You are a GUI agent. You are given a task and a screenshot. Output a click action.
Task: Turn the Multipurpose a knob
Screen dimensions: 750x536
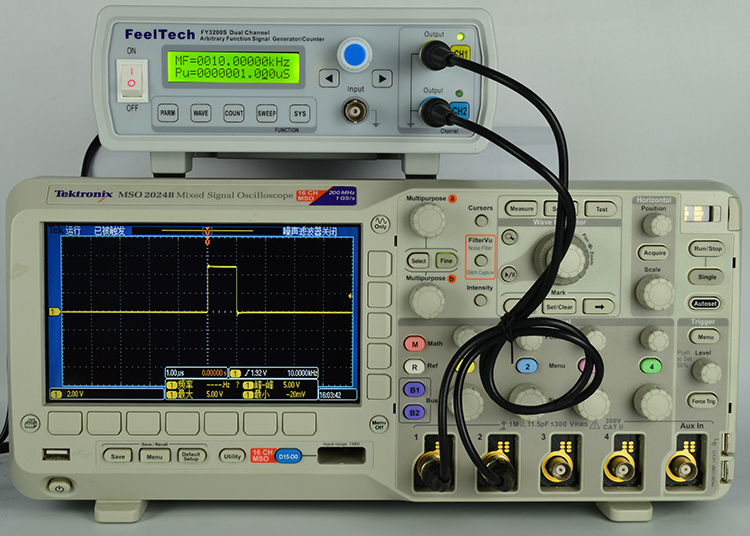click(x=427, y=221)
